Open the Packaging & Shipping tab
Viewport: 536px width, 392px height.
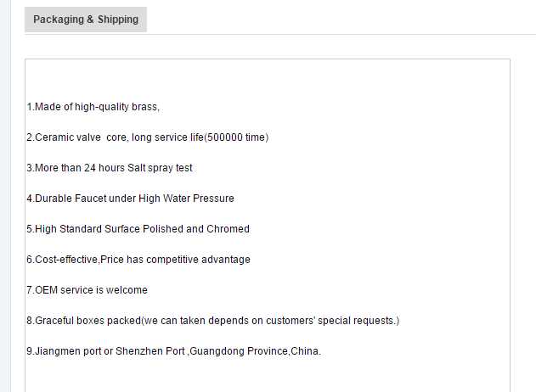[86, 20]
